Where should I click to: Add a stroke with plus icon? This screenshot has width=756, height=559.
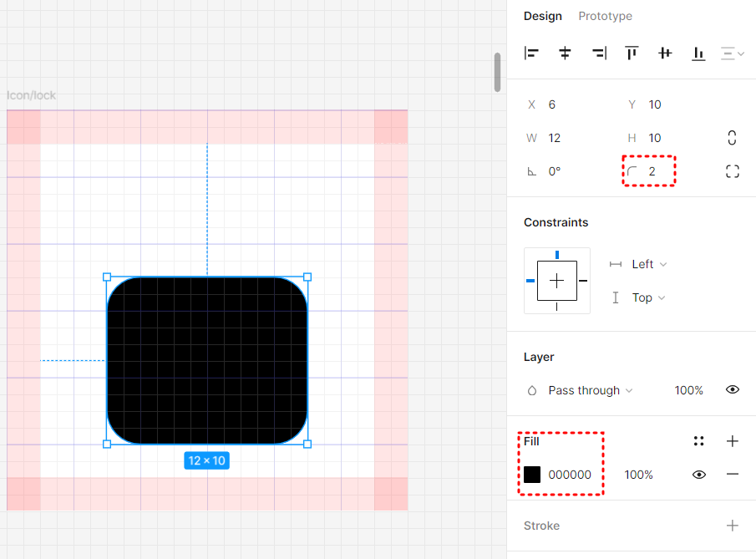[733, 526]
